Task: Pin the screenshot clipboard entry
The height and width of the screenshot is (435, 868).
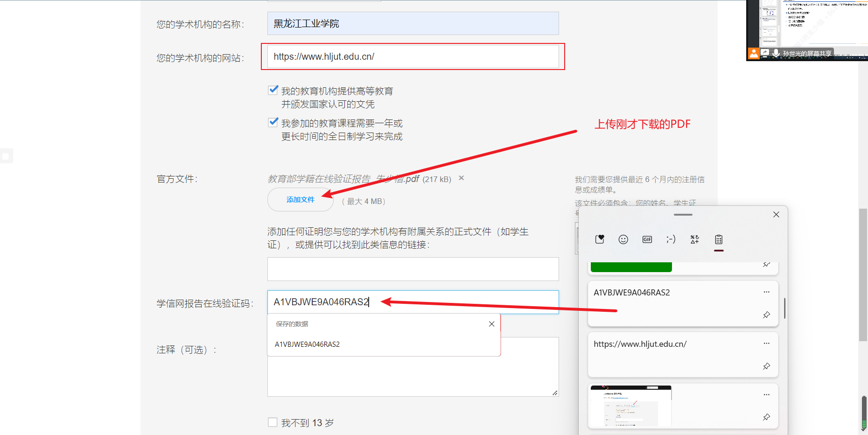Action: click(x=766, y=417)
